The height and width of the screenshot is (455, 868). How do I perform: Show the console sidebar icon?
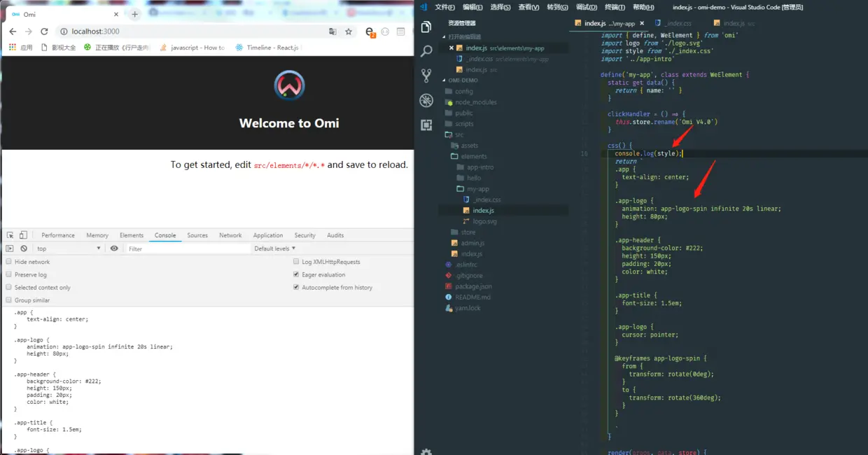[10, 248]
